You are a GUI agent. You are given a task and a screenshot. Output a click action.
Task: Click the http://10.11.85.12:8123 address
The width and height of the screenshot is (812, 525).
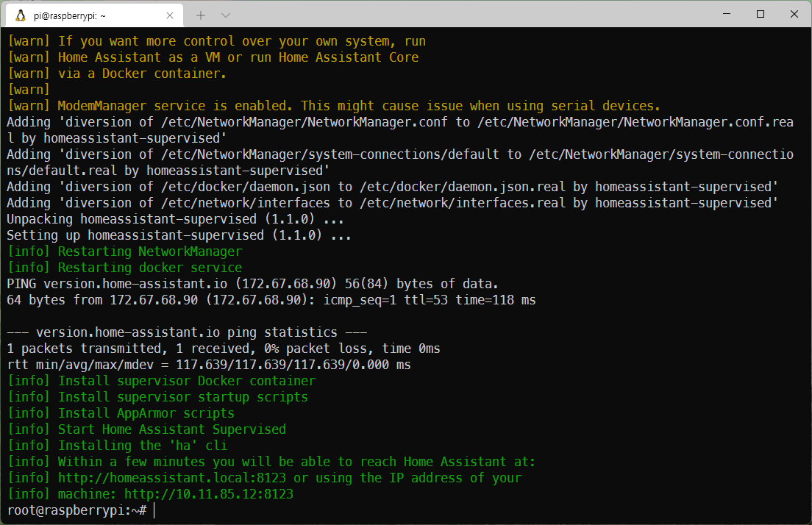tap(209, 494)
